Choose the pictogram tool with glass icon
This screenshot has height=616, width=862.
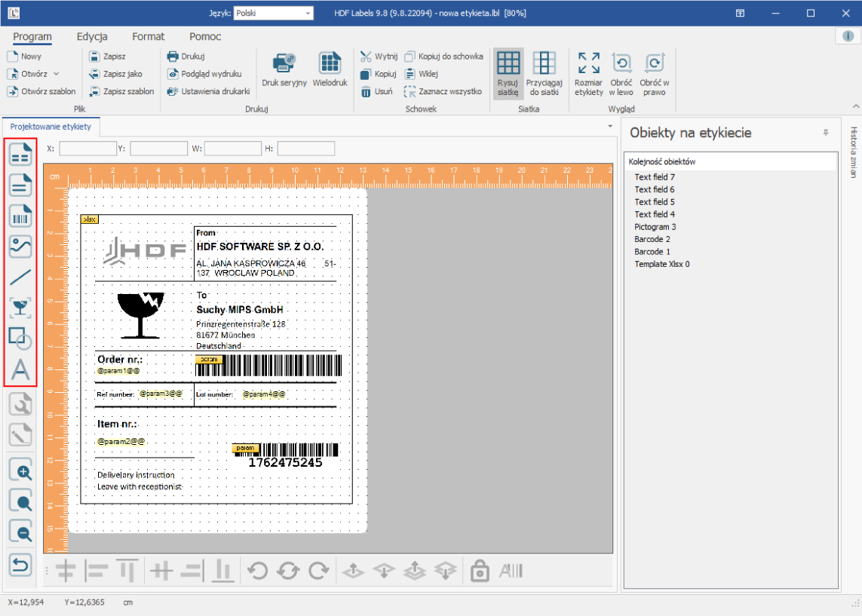20,308
